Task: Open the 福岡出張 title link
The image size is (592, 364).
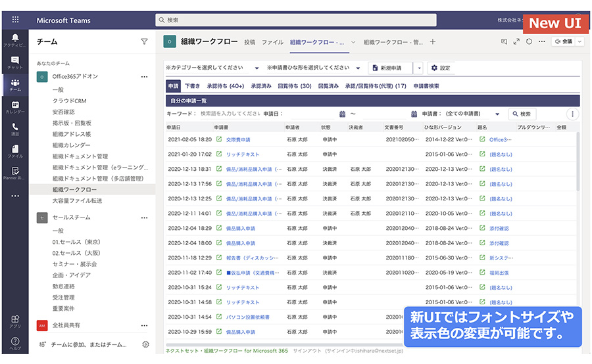Action: coord(499,273)
